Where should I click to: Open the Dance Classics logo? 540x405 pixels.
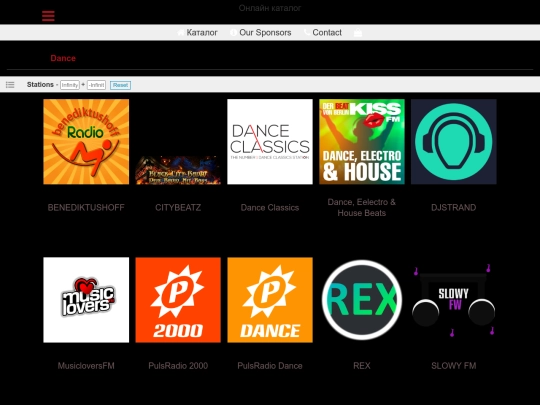click(270, 142)
